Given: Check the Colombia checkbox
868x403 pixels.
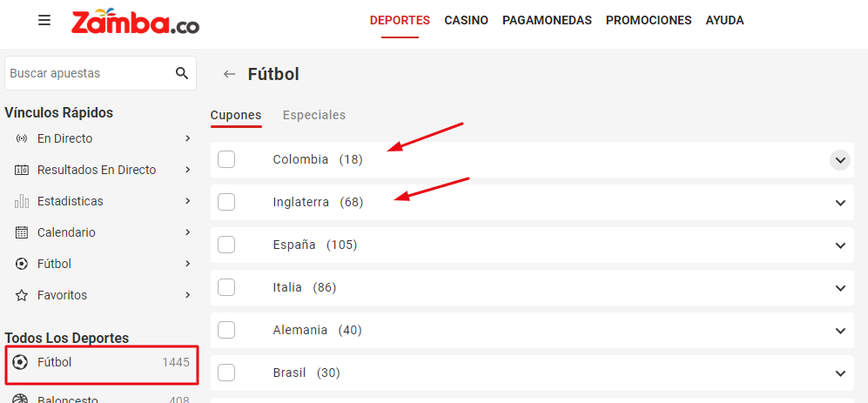Looking at the screenshot, I should click(226, 159).
